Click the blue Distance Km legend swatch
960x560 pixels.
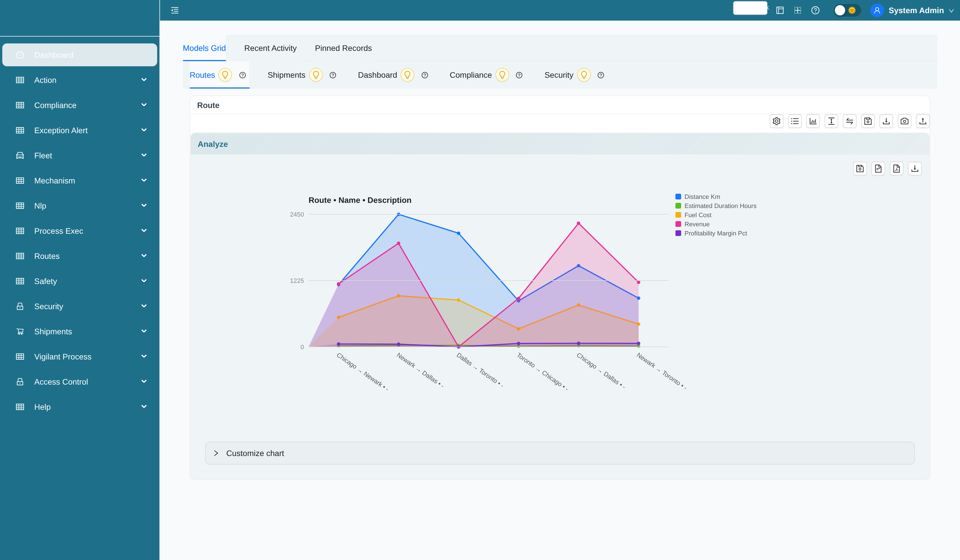(x=678, y=197)
